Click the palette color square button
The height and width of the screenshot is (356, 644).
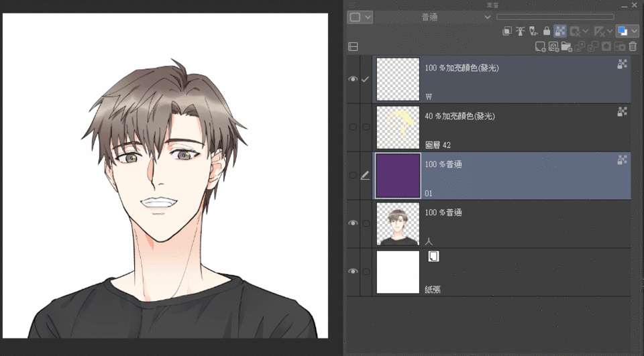point(356,17)
